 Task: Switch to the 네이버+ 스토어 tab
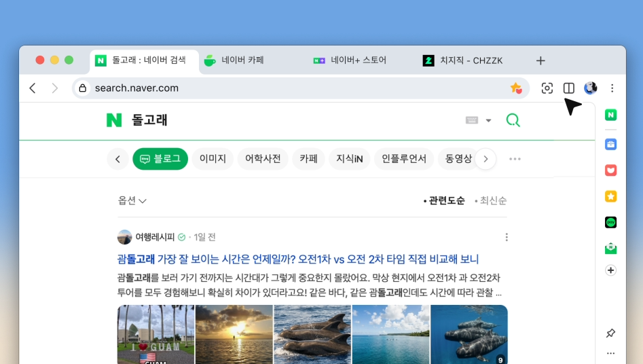coord(350,60)
